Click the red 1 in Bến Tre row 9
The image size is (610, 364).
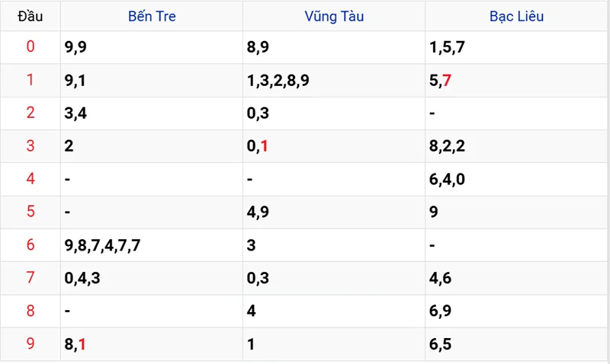pyautogui.click(x=82, y=344)
